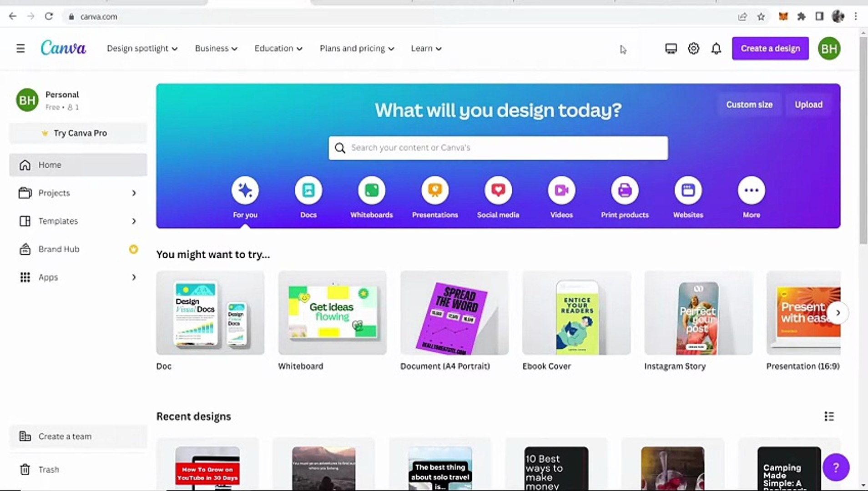
Task: Switch Recent designs to list view
Action: 829,416
